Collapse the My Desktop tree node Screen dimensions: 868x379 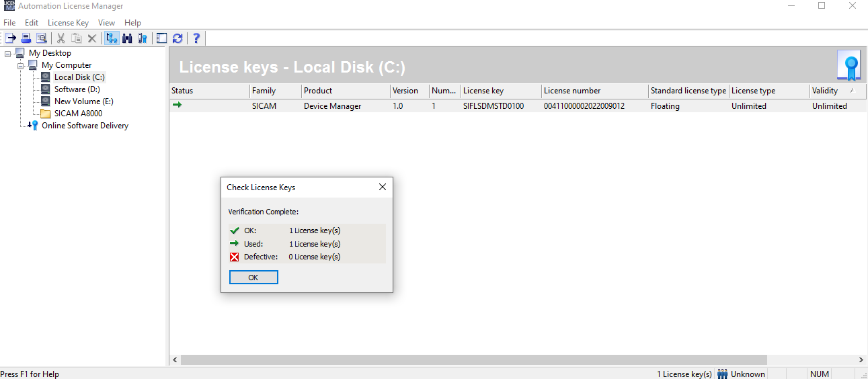click(x=8, y=53)
